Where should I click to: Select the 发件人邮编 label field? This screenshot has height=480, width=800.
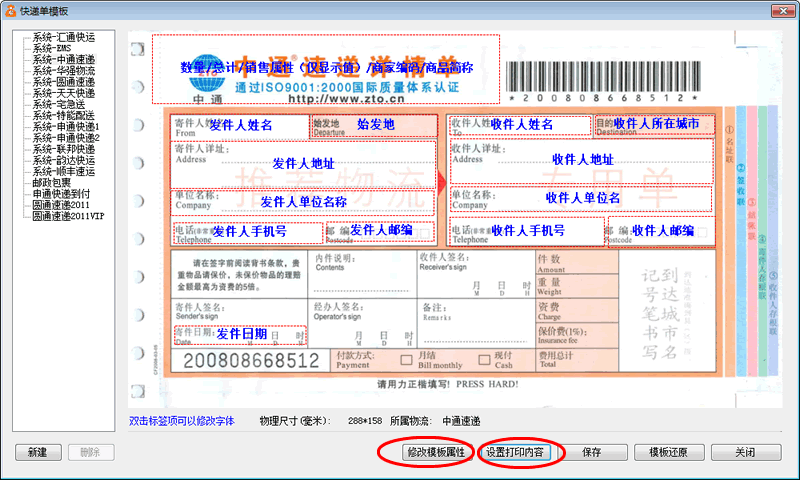coord(380,231)
